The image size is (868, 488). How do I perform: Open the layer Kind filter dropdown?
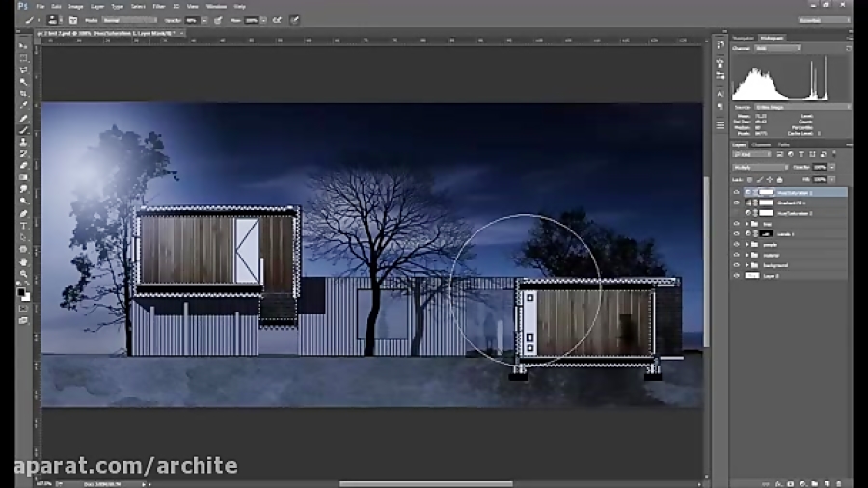(751, 154)
